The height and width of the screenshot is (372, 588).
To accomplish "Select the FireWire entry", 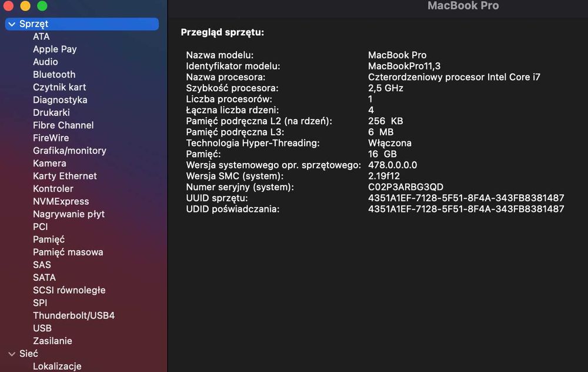I will tap(51, 138).
